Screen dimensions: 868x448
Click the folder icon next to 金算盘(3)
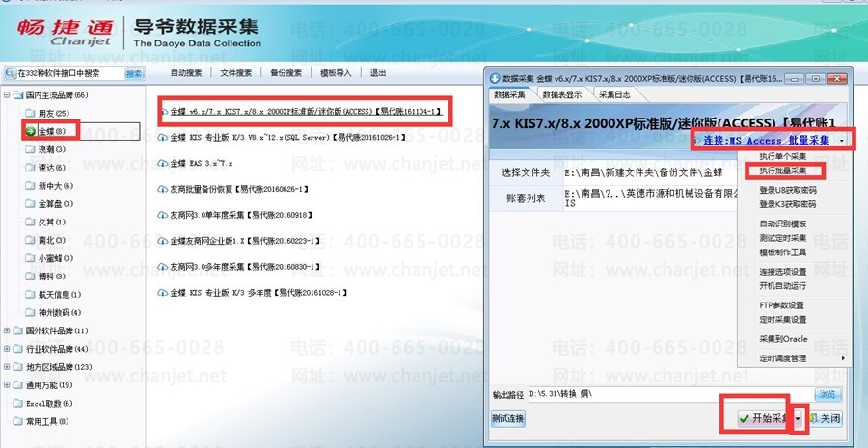(30, 204)
